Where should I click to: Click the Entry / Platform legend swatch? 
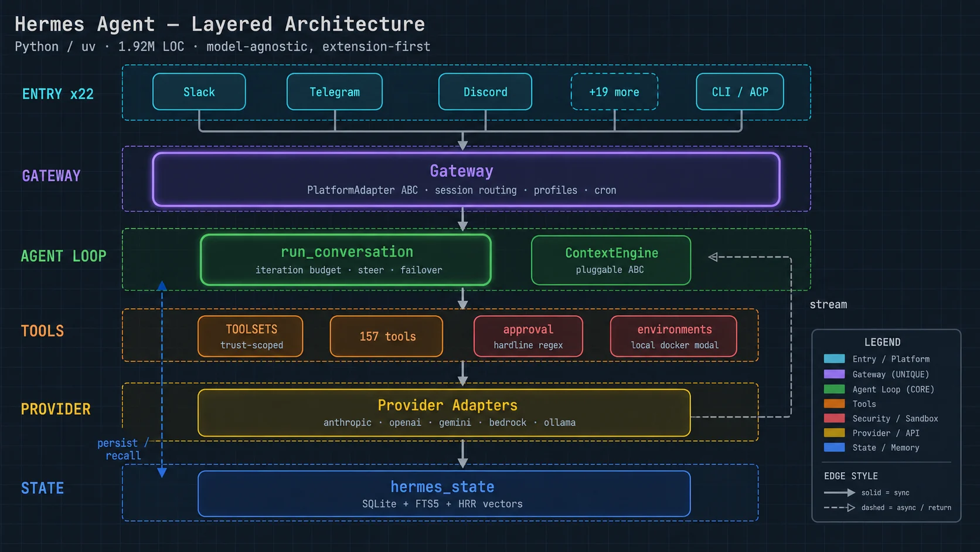click(834, 359)
